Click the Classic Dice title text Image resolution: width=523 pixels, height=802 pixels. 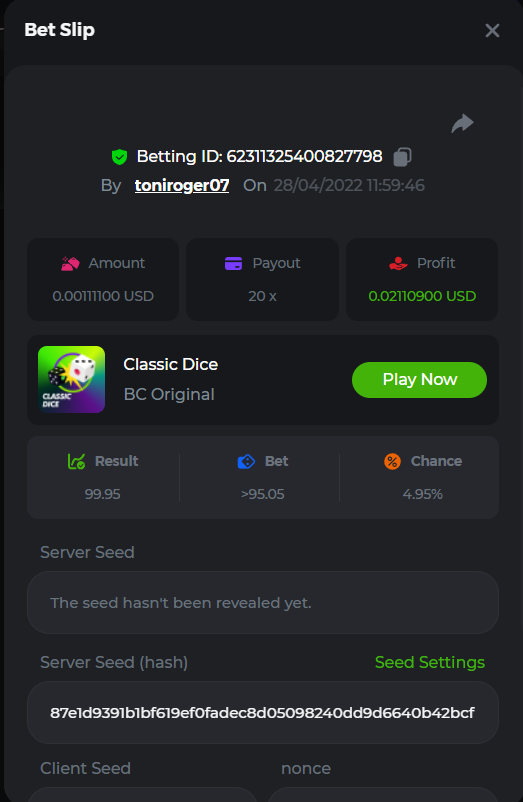(171, 364)
